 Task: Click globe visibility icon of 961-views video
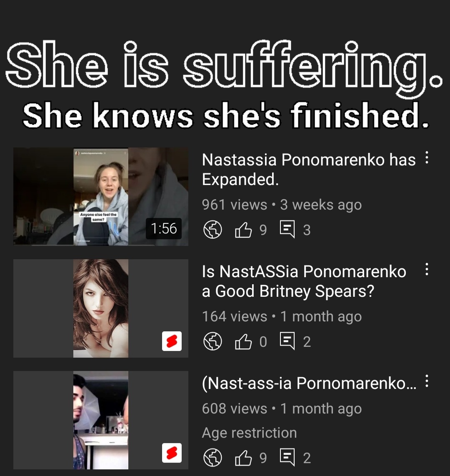coord(212,230)
